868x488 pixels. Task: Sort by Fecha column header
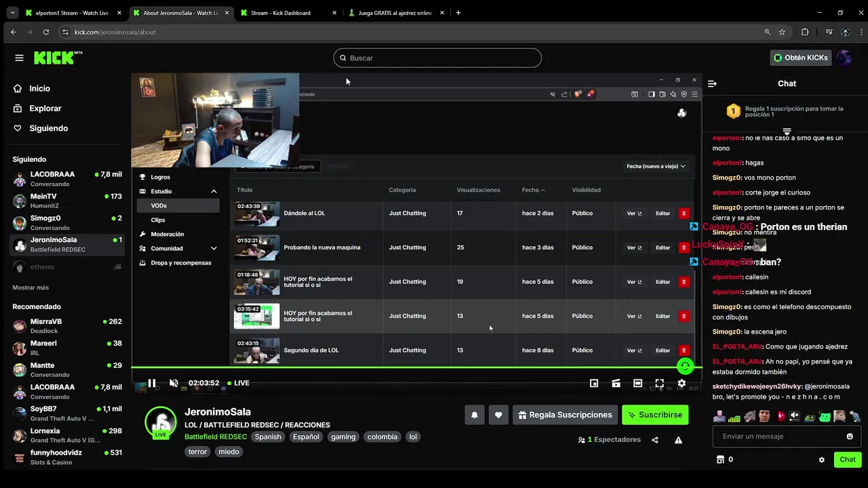coord(533,190)
